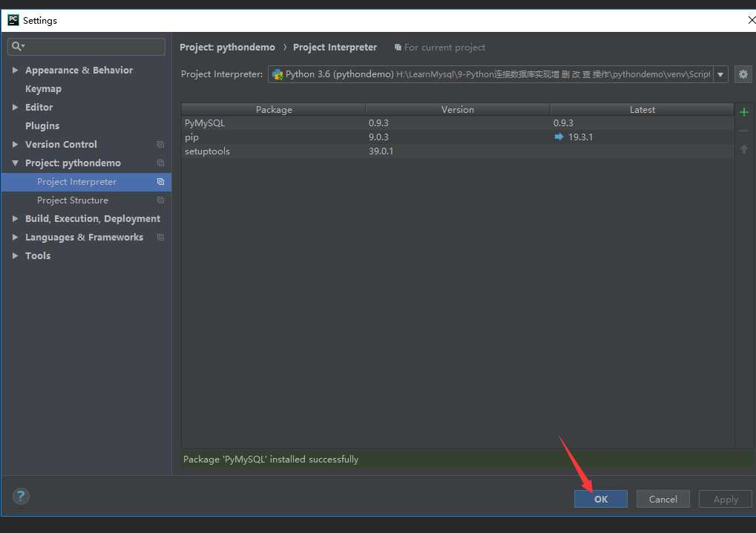Expand the Editor section
The image size is (756, 533).
(x=15, y=107)
